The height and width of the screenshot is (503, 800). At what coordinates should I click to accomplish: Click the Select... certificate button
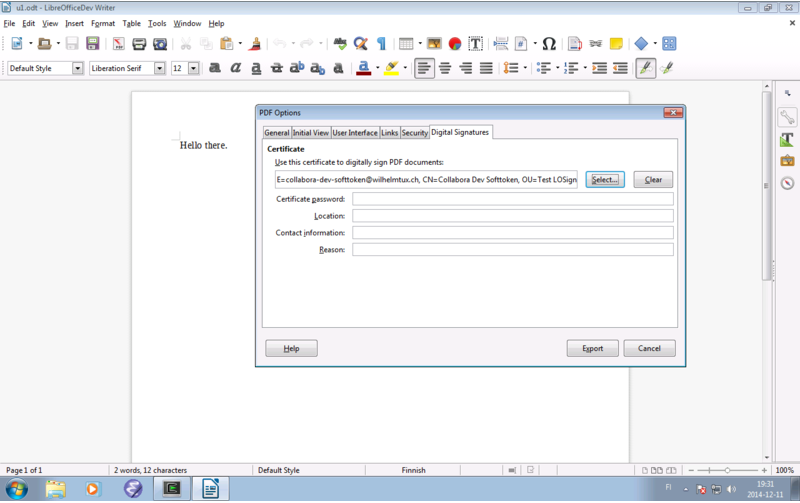(x=604, y=180)
